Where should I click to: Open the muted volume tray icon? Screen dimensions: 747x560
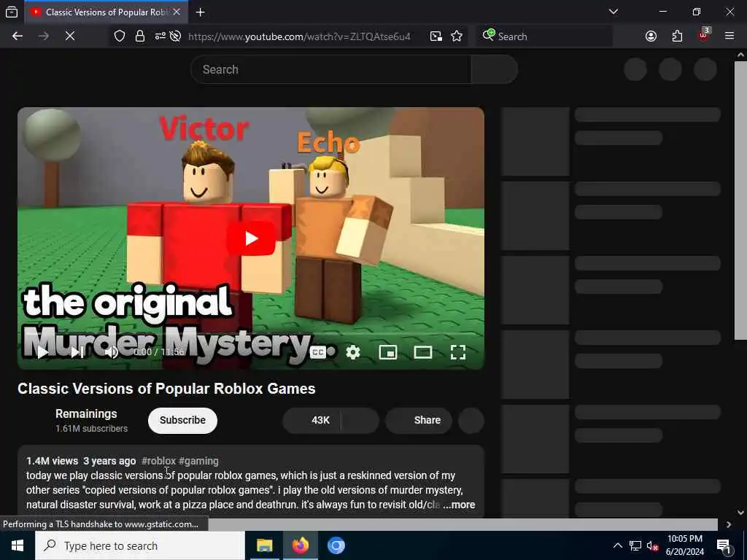(652, 545)
